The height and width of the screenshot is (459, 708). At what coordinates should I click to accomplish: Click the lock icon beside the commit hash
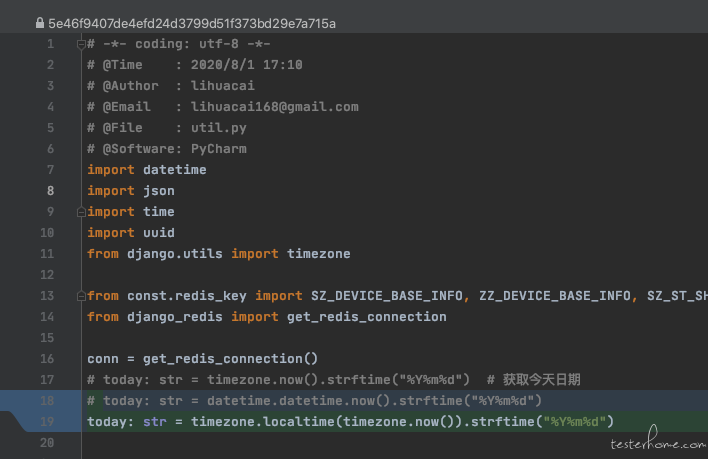point(40,23)
